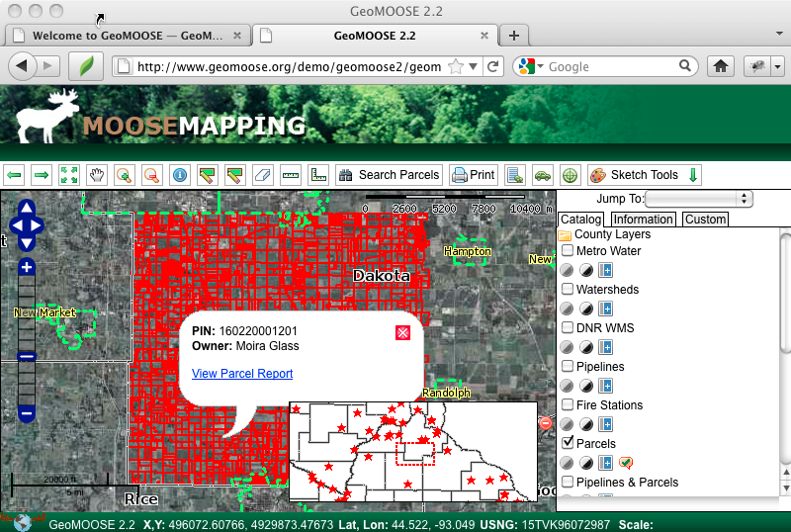Open the Jump To dropdown
This screenshot has height=532, width=791.
tap(699, 199)
